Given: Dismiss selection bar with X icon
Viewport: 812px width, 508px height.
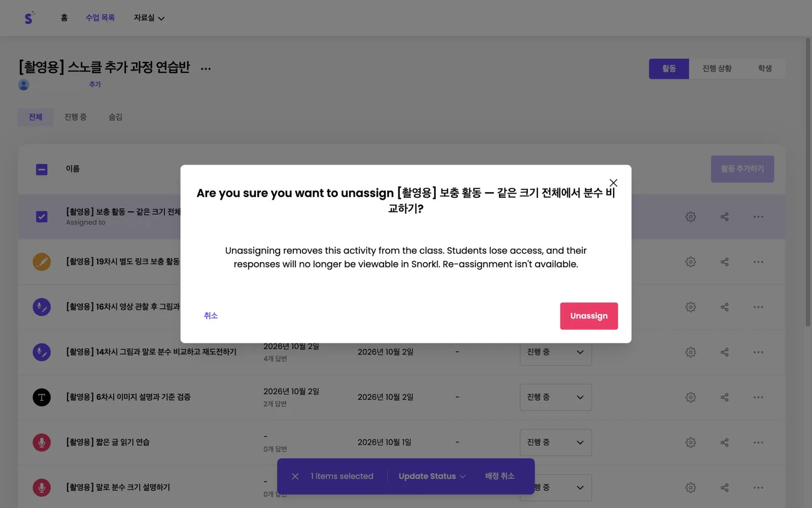Looking at the screenshot, I should click(295, 477).
